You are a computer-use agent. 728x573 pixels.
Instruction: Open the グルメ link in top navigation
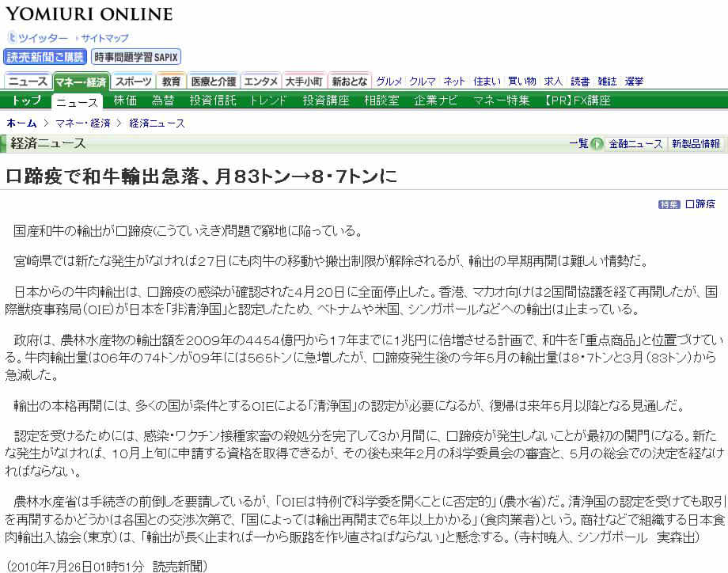click(389, 82)
